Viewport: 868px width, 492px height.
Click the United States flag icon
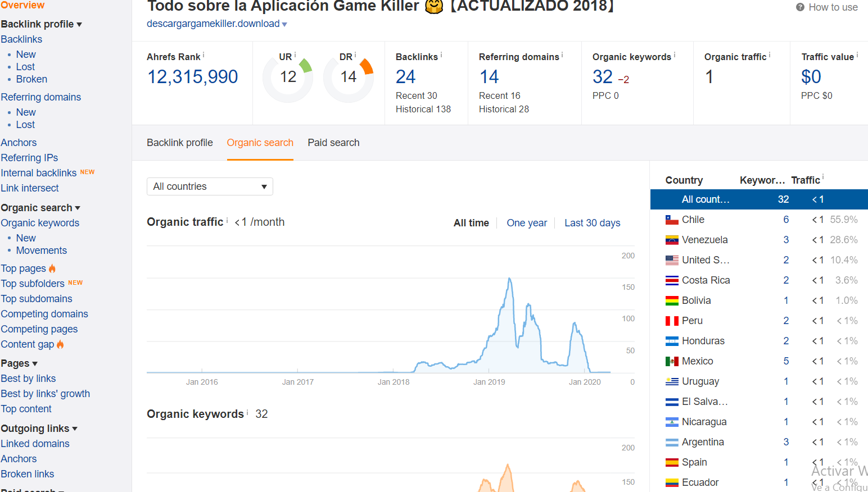[x=672, y=260]
